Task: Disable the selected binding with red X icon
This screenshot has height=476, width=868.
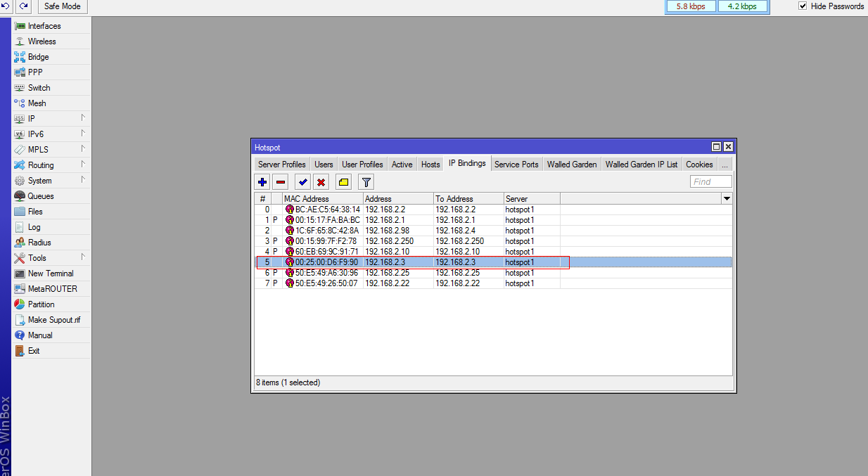Action: click(x=321, y=182)
